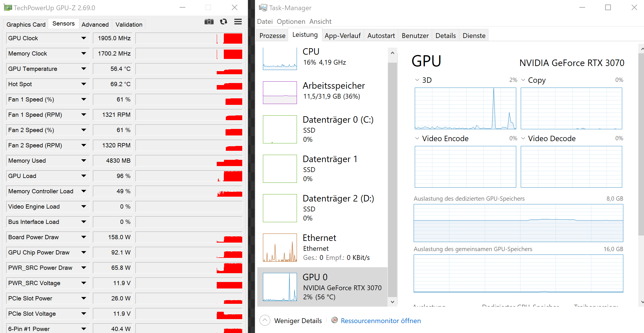Open the Memory Used sensor dropdown

(x=84, y=160)
